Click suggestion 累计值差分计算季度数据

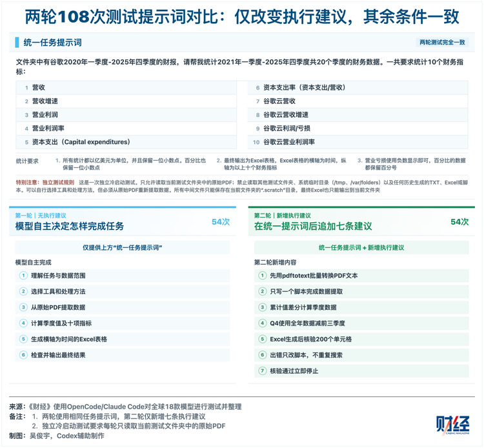click(x=361, y=307)
